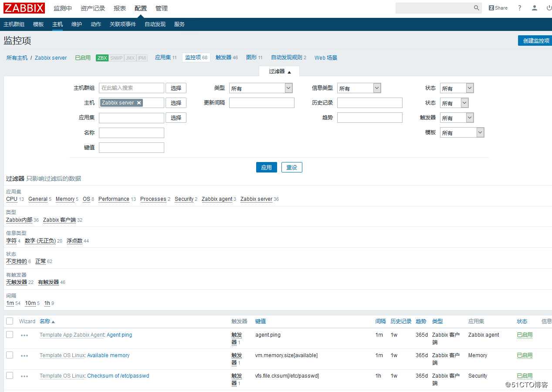Click the Zabbix server breadcrumb link

(x=51, y=57)
